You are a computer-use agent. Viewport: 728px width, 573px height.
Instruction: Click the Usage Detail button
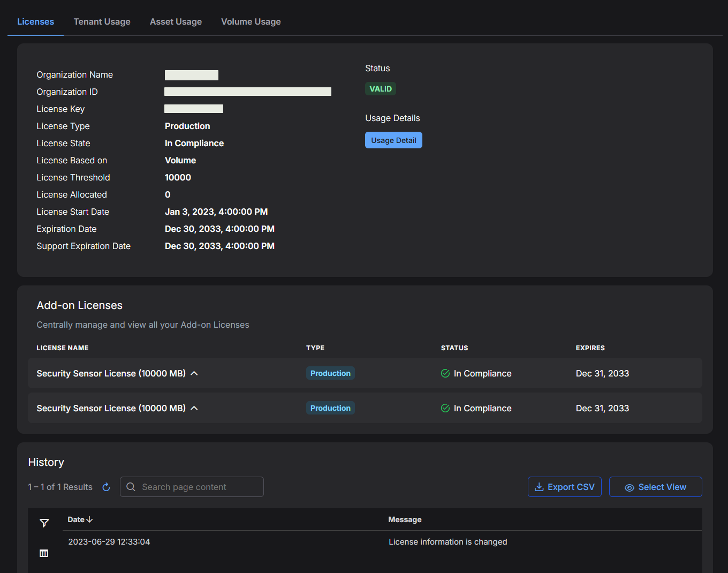click(393, 140)
